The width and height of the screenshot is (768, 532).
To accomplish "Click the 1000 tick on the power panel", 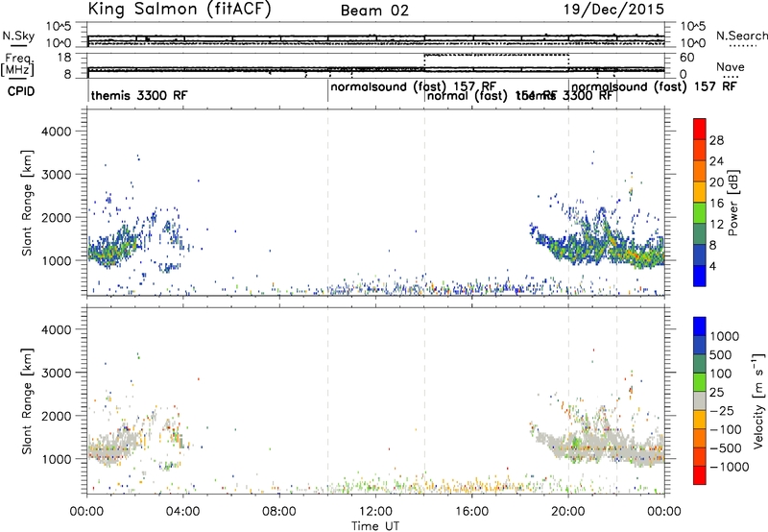I will [x=57, y=261].
